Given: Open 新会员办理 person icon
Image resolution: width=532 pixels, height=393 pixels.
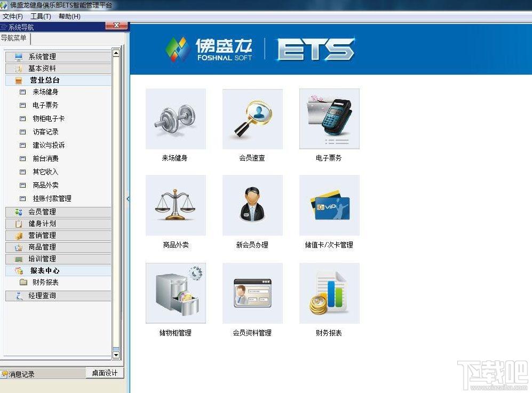Looking at the screenshot, I should (x=252, y=205).
